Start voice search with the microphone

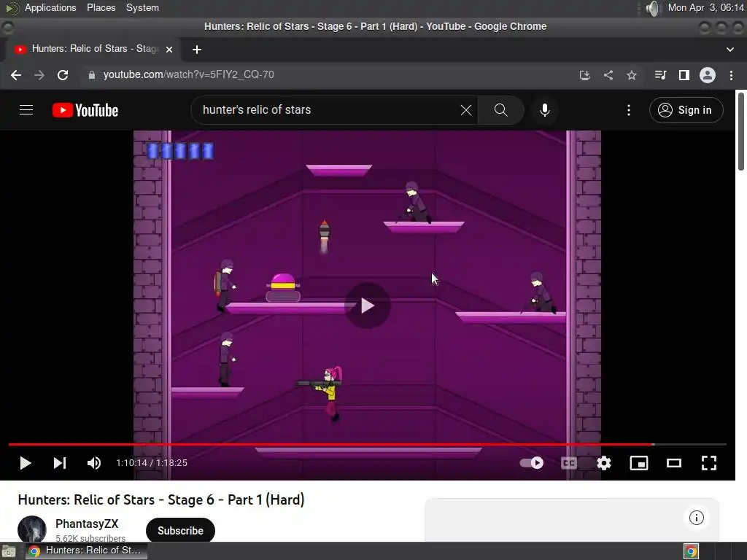(x=544, y=110)
